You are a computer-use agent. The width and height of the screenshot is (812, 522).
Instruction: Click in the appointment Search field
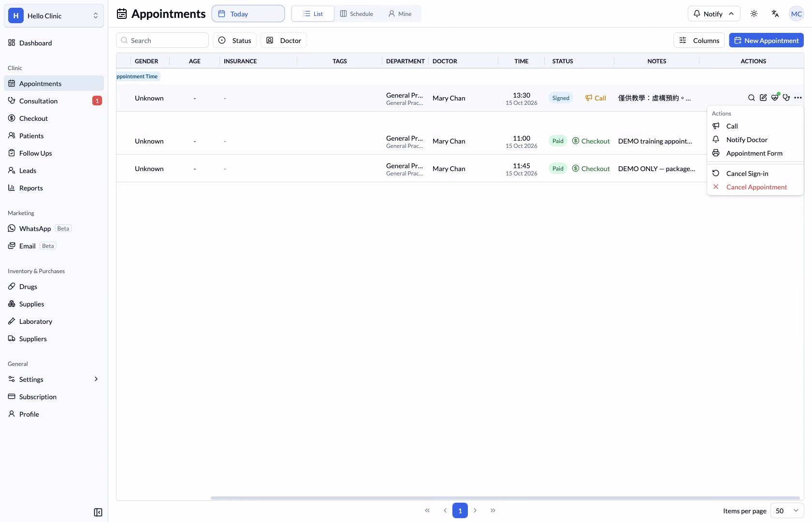coord(162,41)
